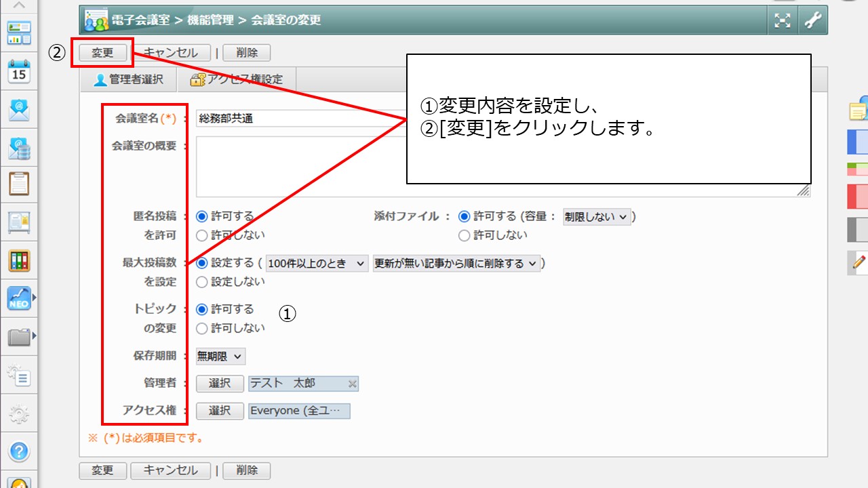Image resolution: width=868 pixels, height=488 pixels.
Task: Open the gray gear settings icon
Action: tap(19, 413)
